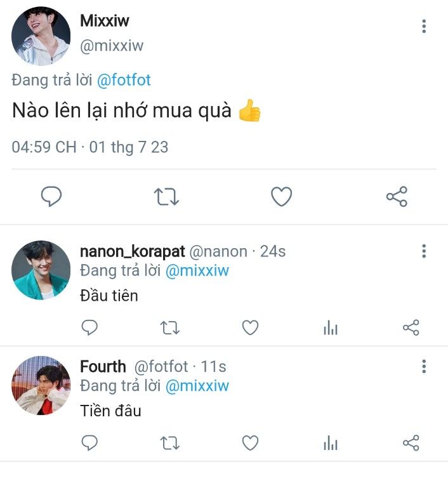The width and height of the screenshot is (448, 488).
Task: Retweet the main Mixxiw tweet
Action: pos(167,197)
